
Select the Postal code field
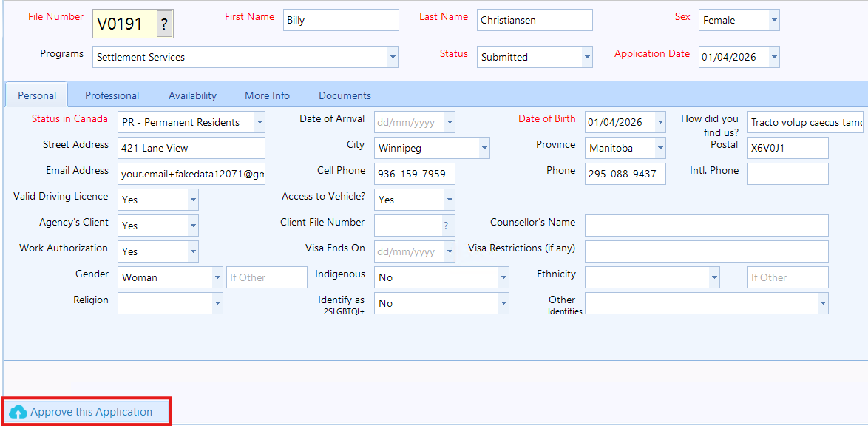[x=788, y=148]
